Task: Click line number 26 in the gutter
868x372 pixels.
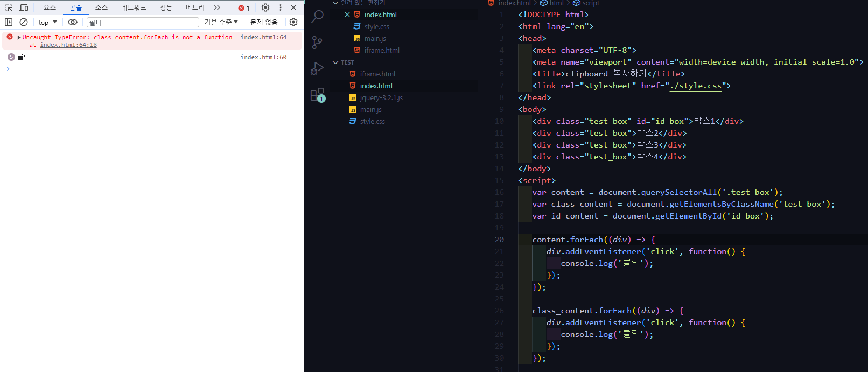Action: (500, 311)
